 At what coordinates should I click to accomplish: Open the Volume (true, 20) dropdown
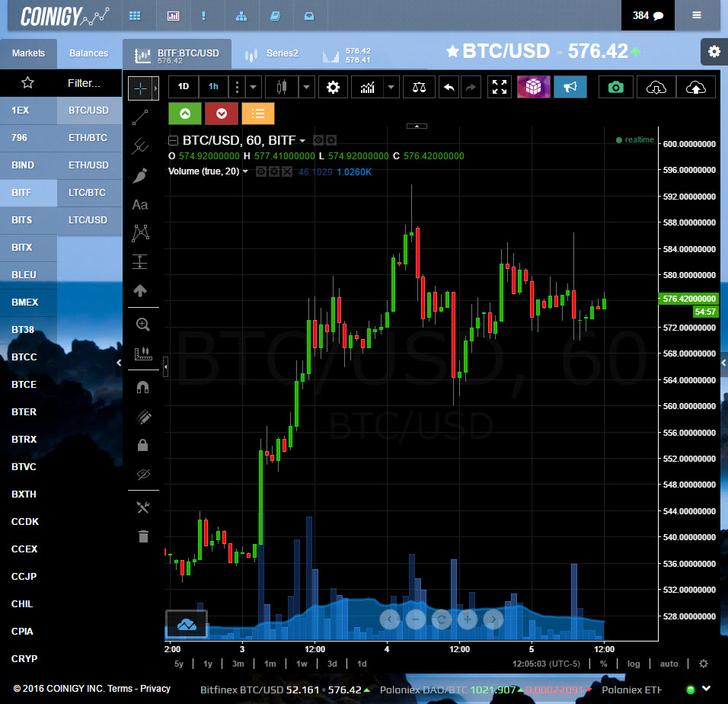(246, 171)
